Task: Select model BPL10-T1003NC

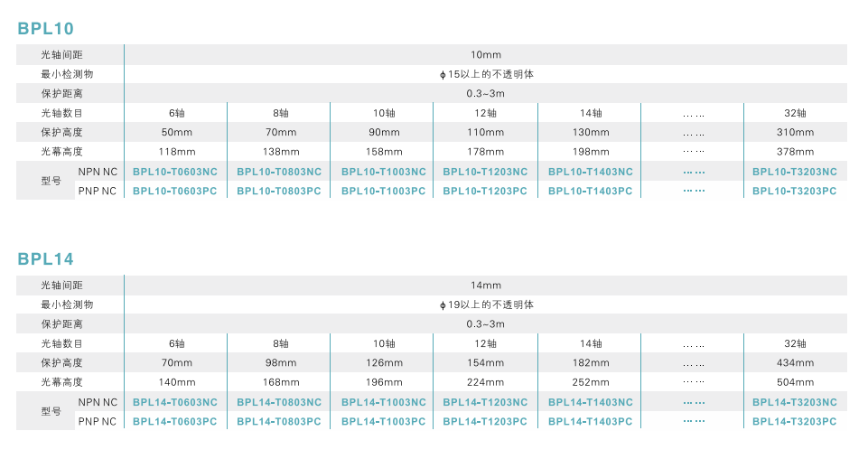Action: (x=383, y=172)
